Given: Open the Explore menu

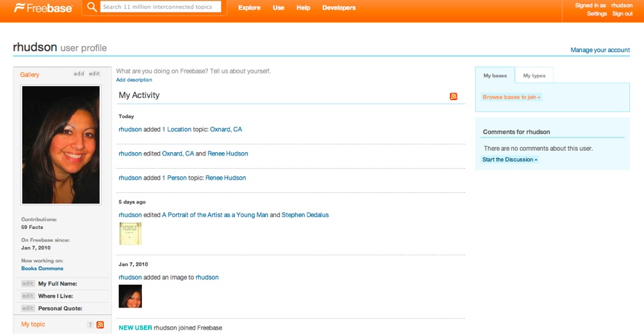Looking at the screenshot, I should (x=249, y=8).
